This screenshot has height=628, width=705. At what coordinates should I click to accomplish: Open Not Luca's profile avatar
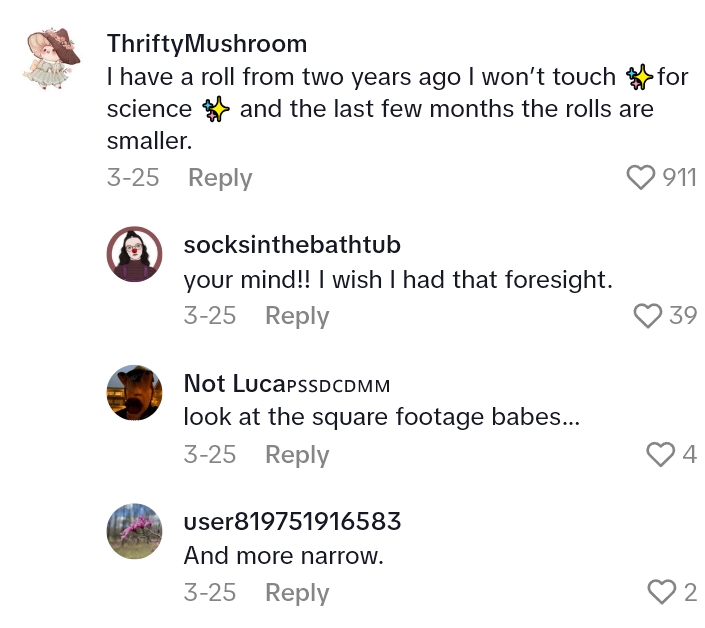coord(134,393)
